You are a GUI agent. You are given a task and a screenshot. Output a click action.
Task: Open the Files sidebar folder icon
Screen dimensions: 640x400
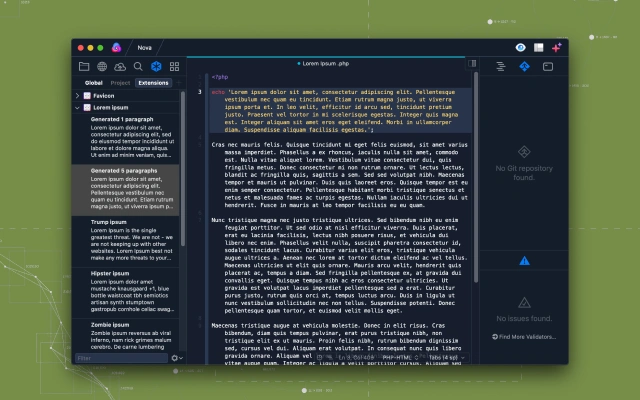point(84,66)
